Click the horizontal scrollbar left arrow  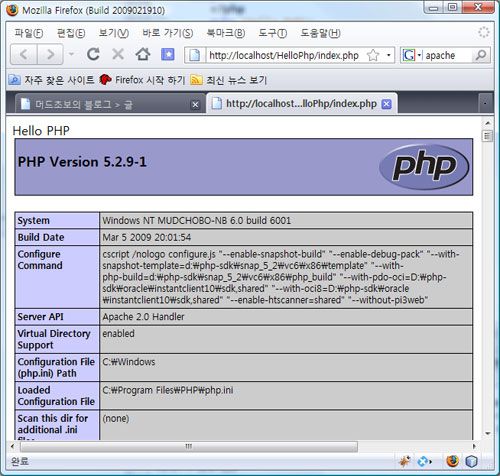point(12,446)
